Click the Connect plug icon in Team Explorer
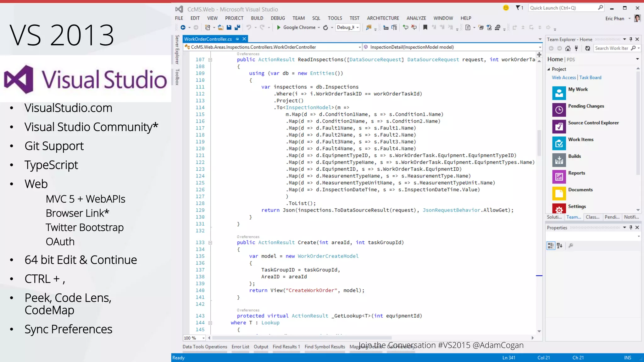 point(576,48)
